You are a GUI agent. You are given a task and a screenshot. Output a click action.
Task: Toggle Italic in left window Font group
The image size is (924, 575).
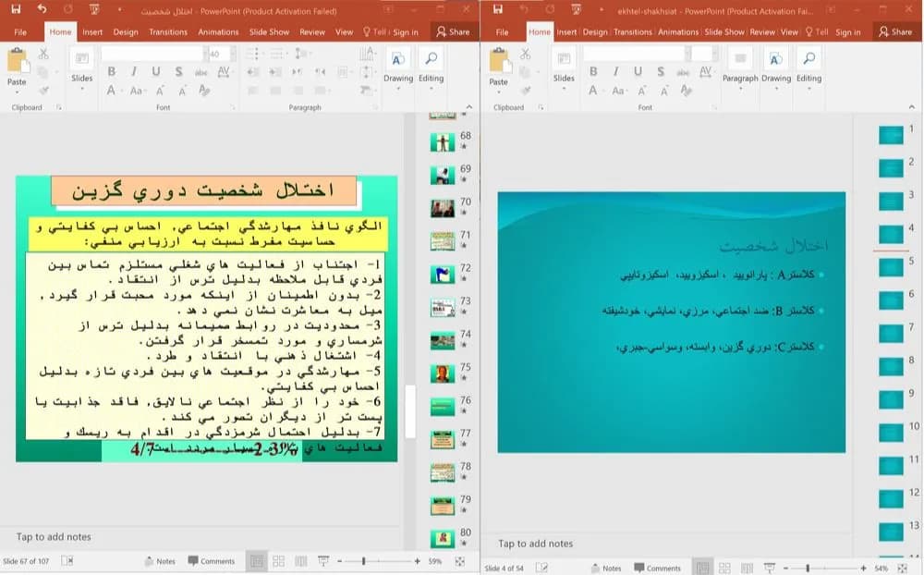pyautogui.click(x=134, y=72)
